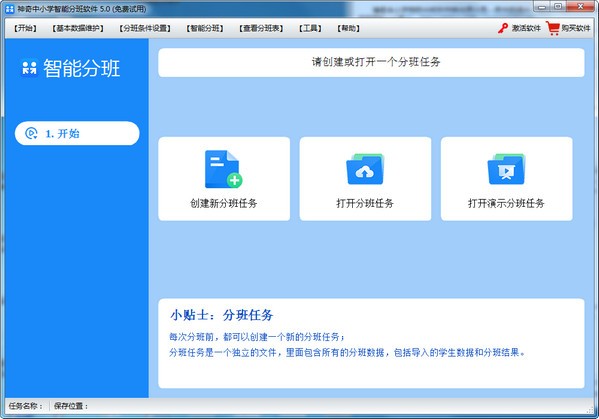Select sidebar step 1. 开始
This screenshot has height=419, width=599.
(x=77, y=133)
